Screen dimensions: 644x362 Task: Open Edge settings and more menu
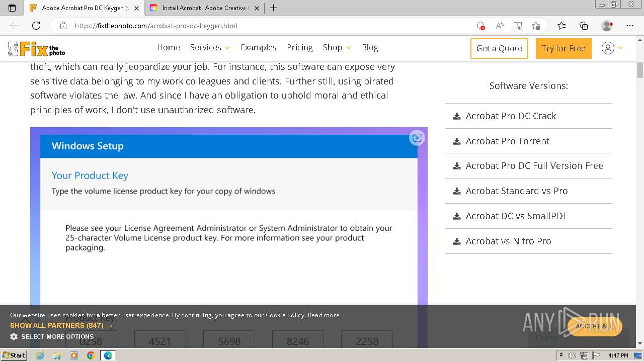(x=630, y=26)
